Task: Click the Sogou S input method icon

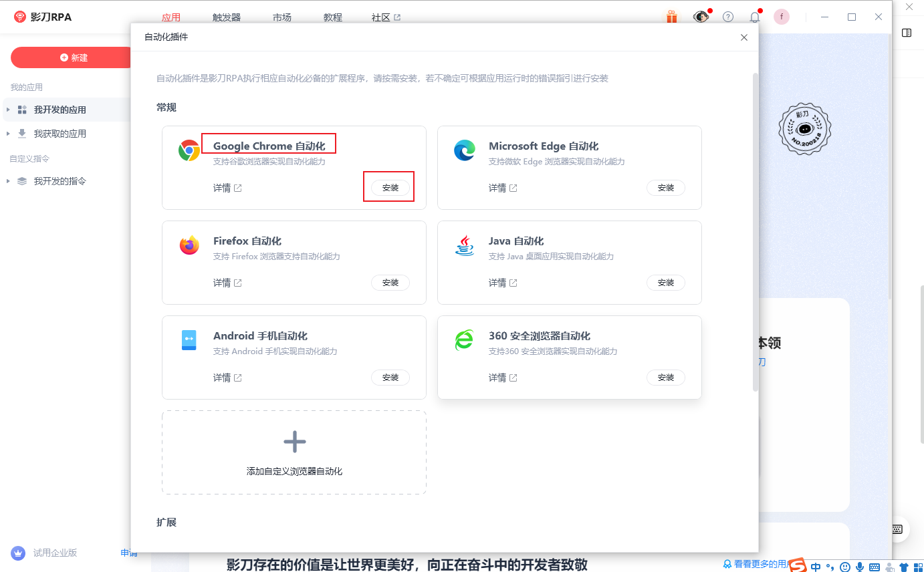Action: click(798, 566)
